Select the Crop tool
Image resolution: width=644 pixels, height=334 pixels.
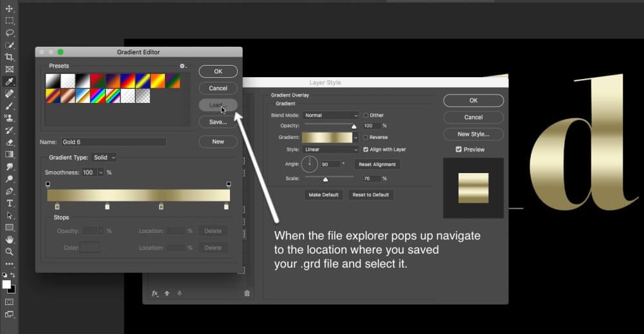tap(10, 57)
